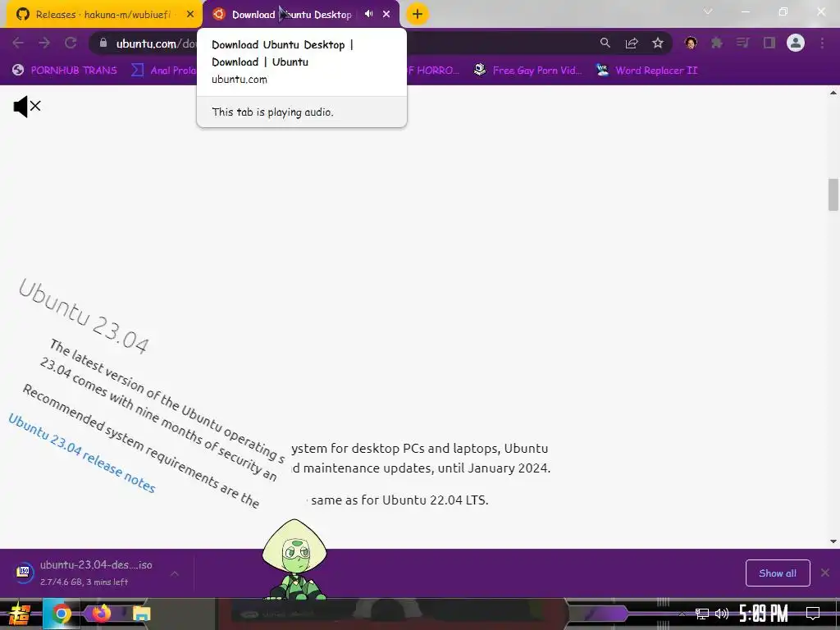Open the Start menu on the taskbar
This screenshot has width=840, height=630.
pos(18,614)
